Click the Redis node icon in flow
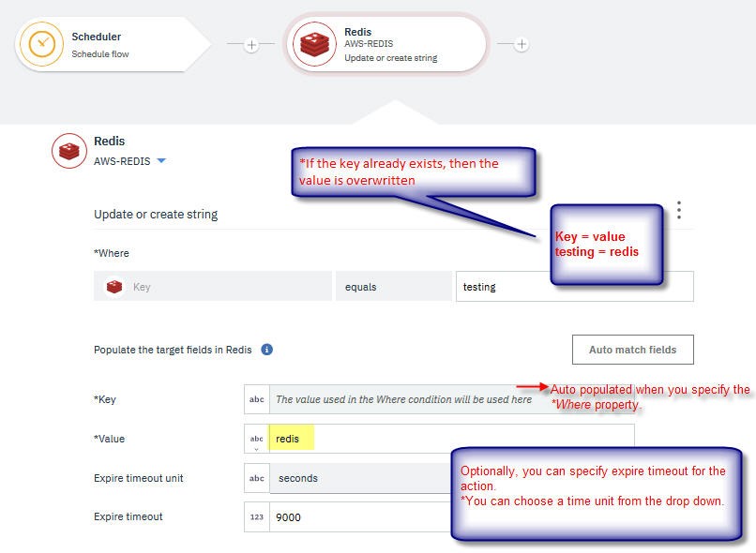The height and width of the screenshot is (553, 756). tap(314, 44)
